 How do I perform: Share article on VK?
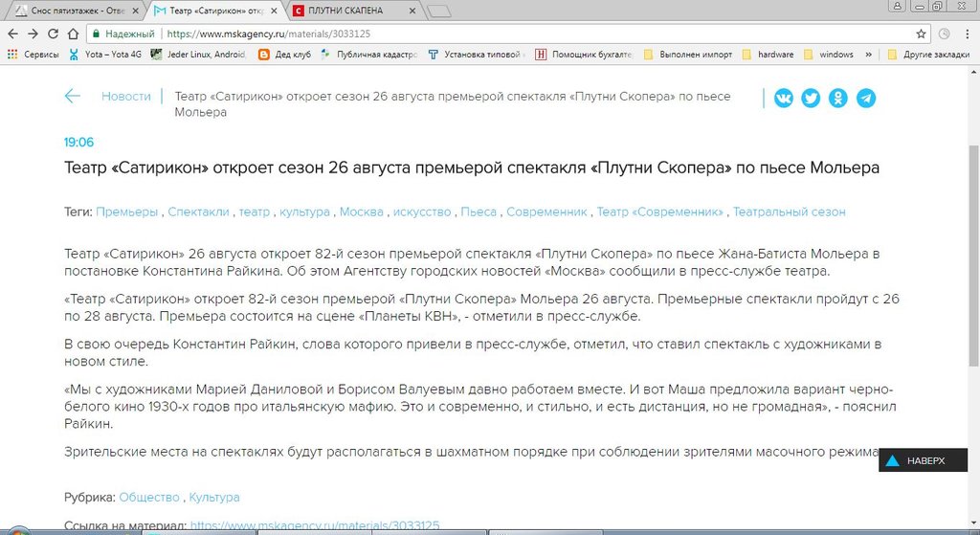[783, 99]
